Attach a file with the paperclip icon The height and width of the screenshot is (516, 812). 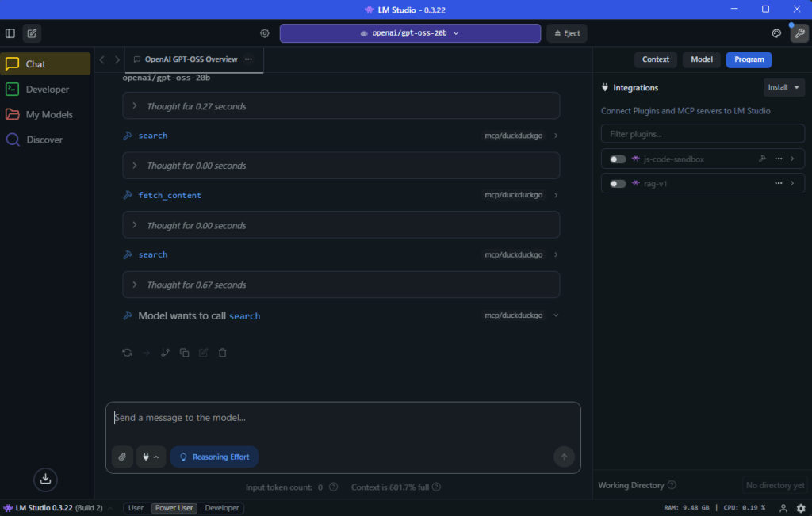[122, 457]
